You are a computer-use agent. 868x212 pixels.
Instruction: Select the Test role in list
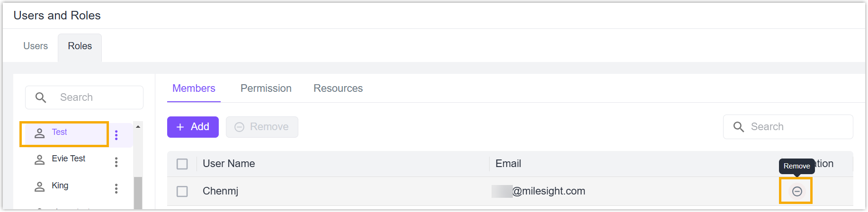click(x=64, y=134)
